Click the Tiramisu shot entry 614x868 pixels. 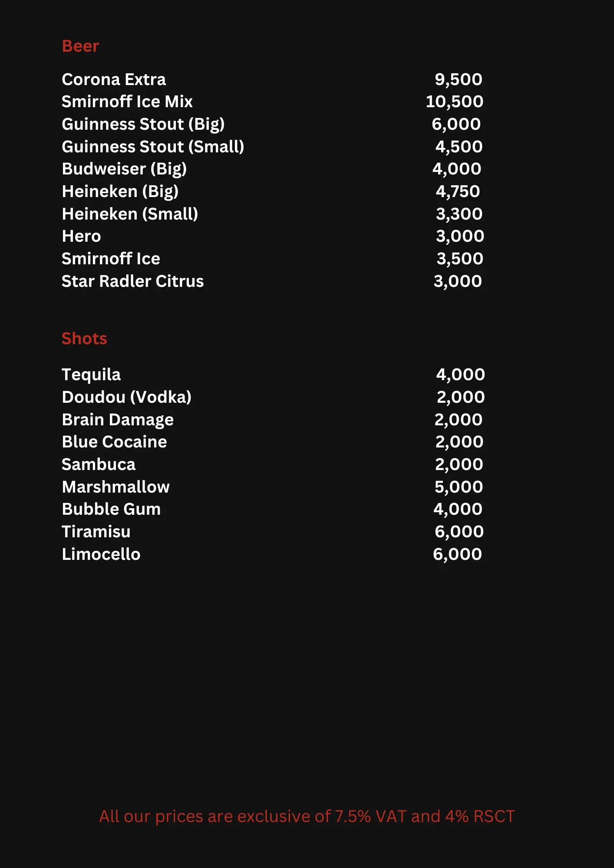point(96,532)
